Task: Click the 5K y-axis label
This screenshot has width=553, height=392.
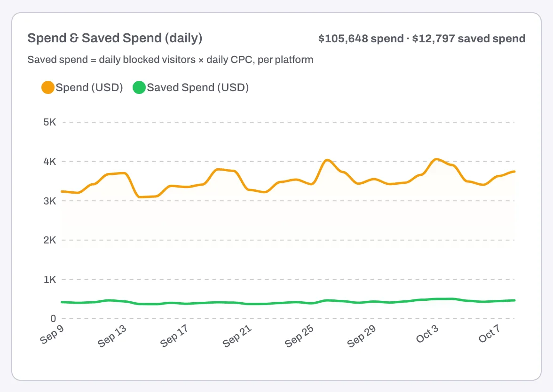Action: tap(50, 122)
